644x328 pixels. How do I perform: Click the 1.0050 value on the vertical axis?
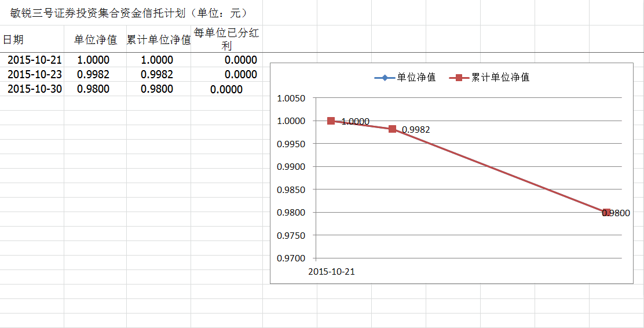coord(291,98)
